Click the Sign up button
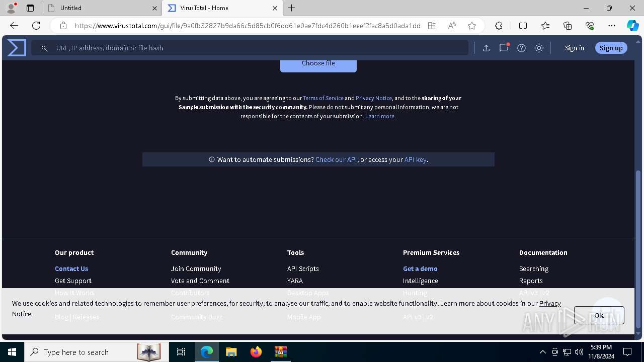644x362 pixels. [611, 48]
